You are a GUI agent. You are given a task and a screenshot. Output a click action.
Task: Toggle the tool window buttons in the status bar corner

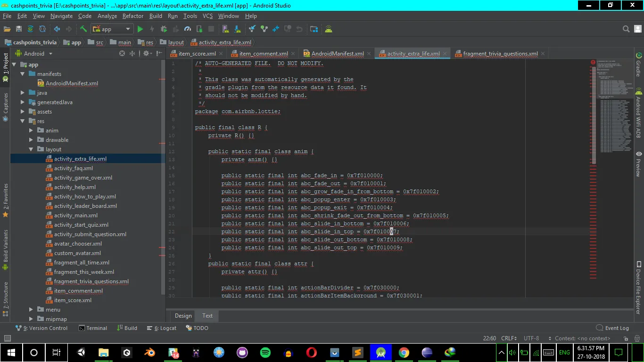click(x=7, y=338)
